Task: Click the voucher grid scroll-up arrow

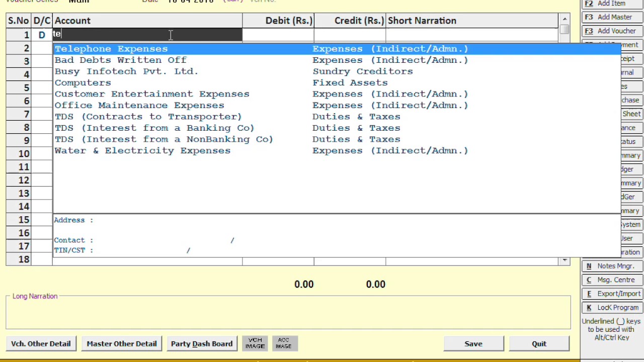Action: pyautogui.click(x=565, y=19)
